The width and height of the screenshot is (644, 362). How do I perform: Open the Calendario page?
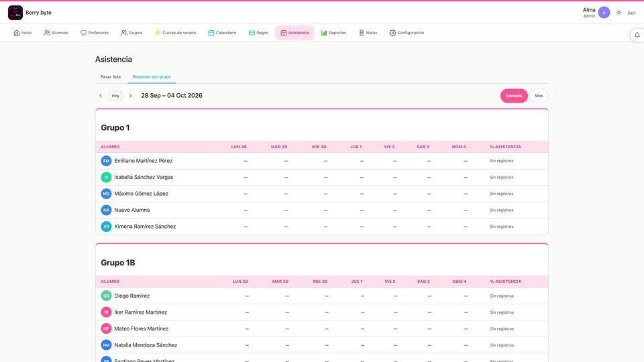[x=222, y=33]
